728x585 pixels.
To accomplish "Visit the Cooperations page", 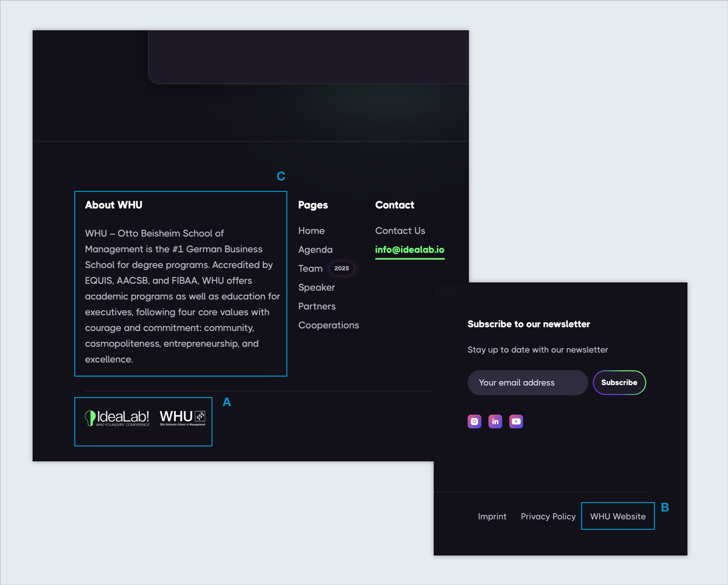I will point(328,325).
